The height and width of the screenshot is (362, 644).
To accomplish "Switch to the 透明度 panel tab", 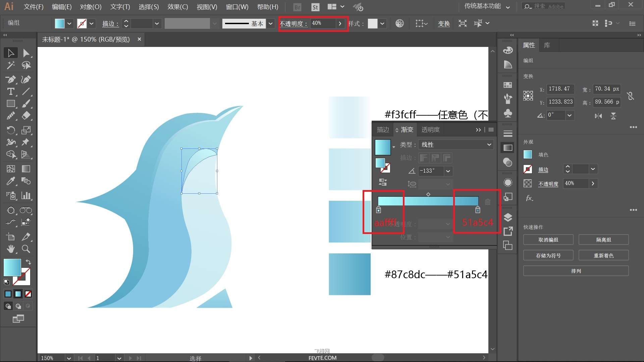I will (430, 130).
